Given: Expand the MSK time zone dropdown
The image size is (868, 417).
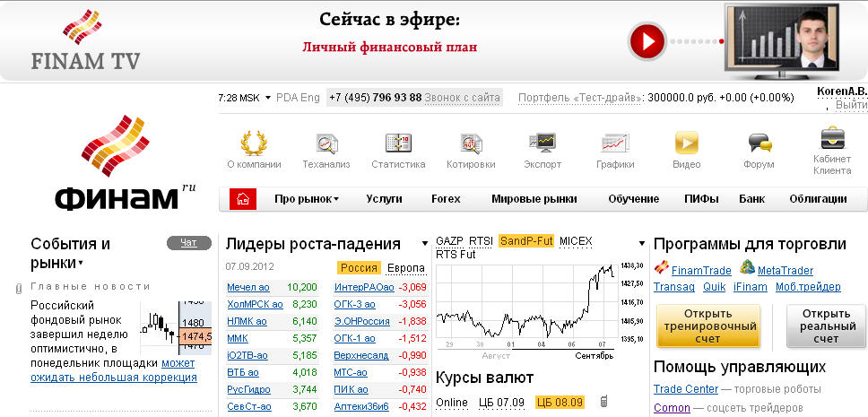Looking at the screenshot, I should [x=268, y=98].
